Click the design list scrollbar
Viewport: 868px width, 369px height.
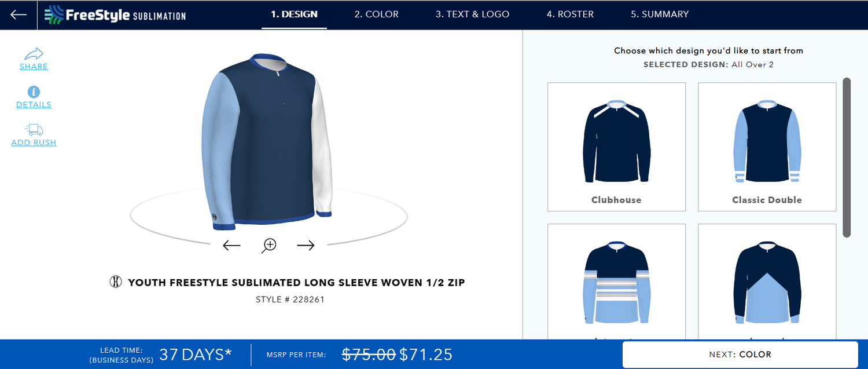pyautogui.click(x=847, y=158)
